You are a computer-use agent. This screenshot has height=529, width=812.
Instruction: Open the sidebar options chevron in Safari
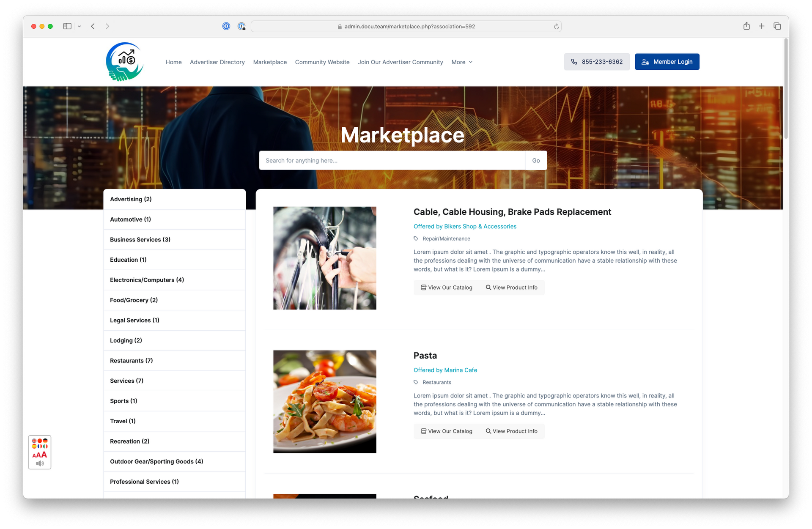click(x=79, y=26)
